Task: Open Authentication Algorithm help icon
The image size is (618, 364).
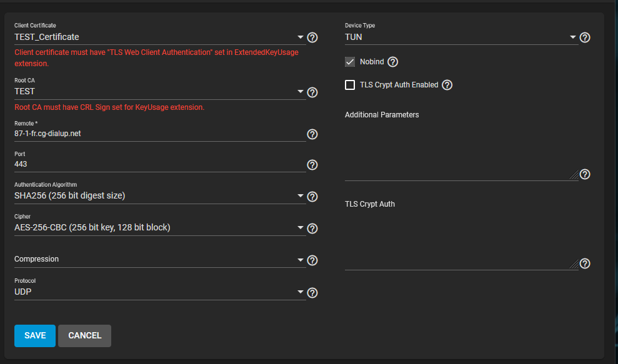Action: pos(312,197)
